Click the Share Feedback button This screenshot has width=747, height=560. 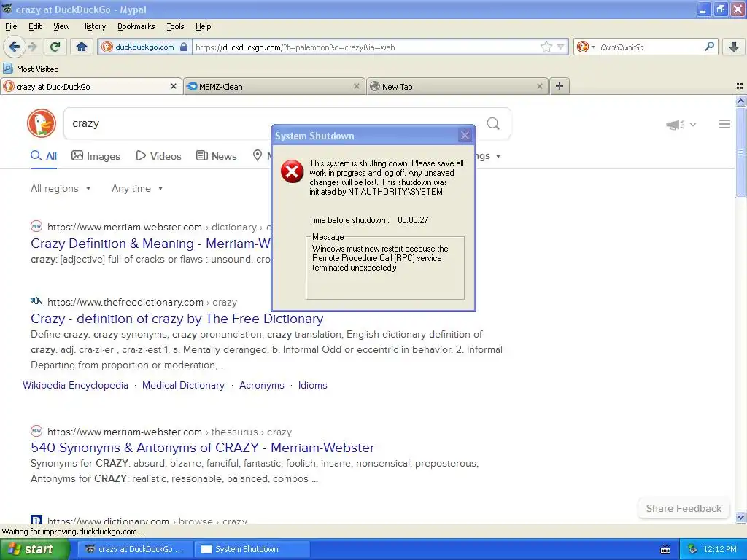click(684, 508)
